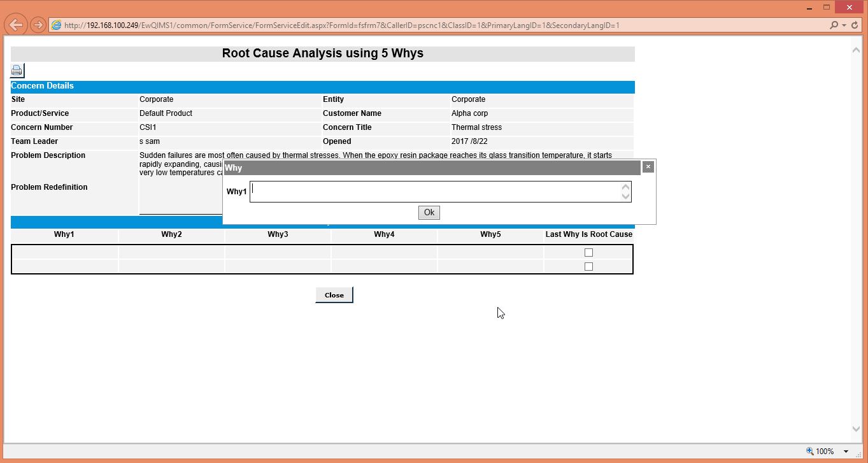The image size is (868, 463).
Task: Open the address bar dropdown arrow
Action: tap(844, 25)
